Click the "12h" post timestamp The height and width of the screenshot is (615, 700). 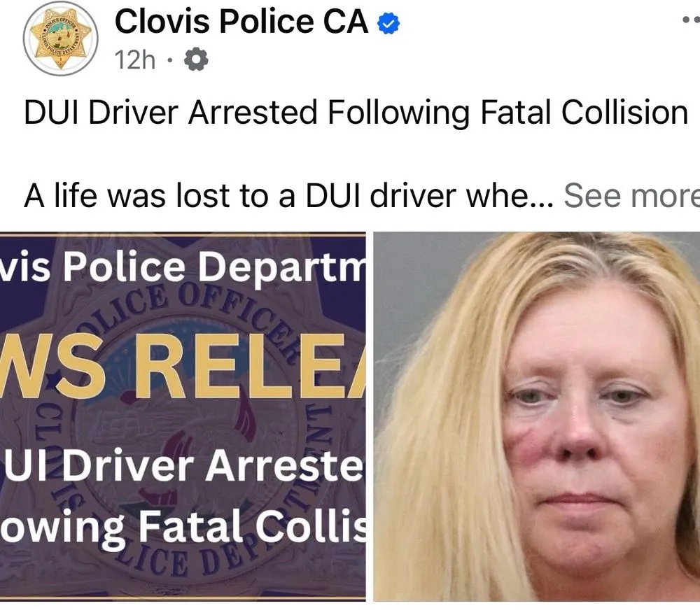click(135, 62)
